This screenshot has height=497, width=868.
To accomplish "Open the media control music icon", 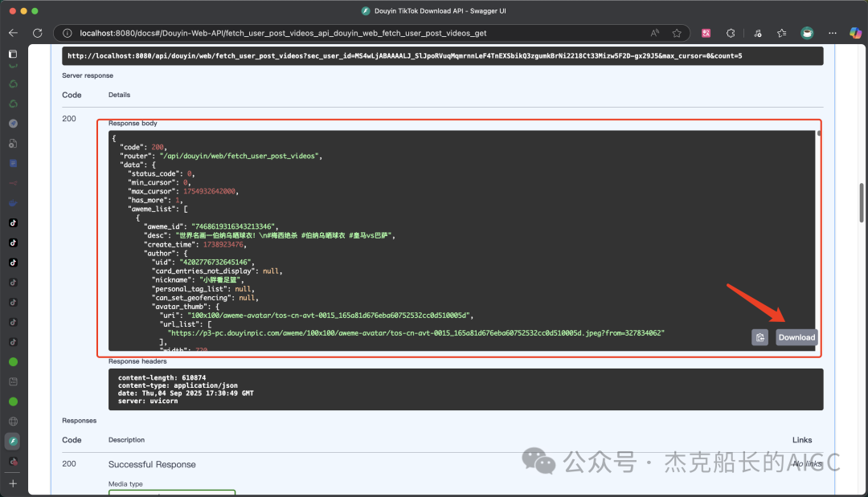I will tap(757, 33).
